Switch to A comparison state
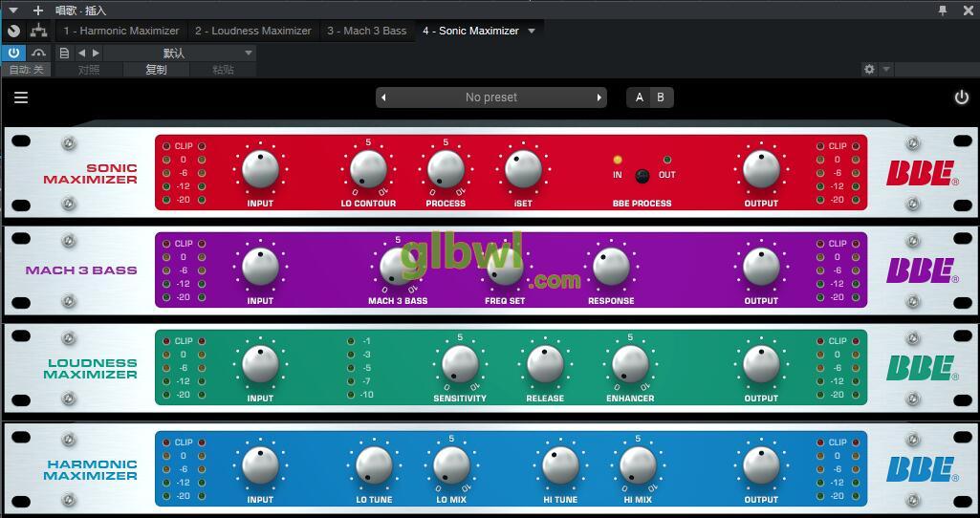Viewport: 980px width, 518px height. tap(639, 97)
